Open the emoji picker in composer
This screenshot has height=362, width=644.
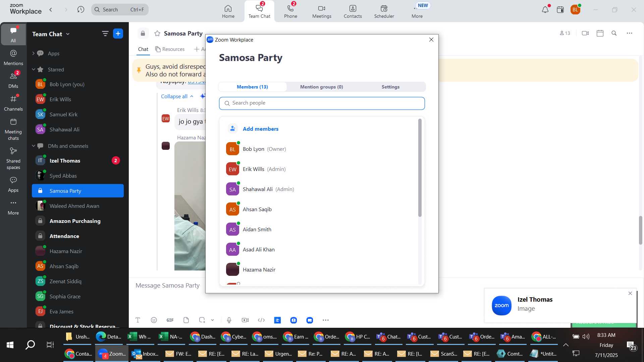154,320
